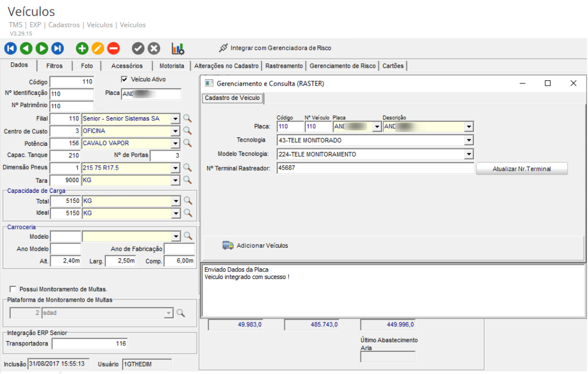
Task: Confirm changes with checkmark icon
Action: point(138,49)
